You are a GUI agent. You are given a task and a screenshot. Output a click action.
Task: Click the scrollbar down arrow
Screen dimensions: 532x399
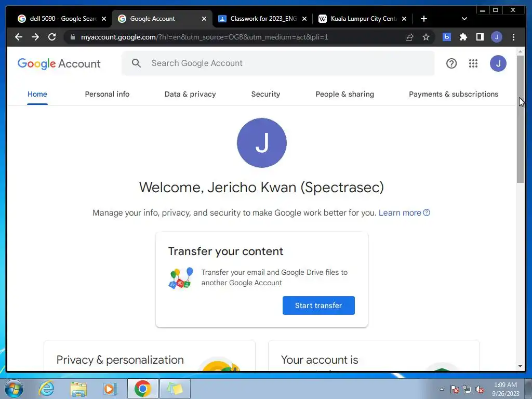521,366
